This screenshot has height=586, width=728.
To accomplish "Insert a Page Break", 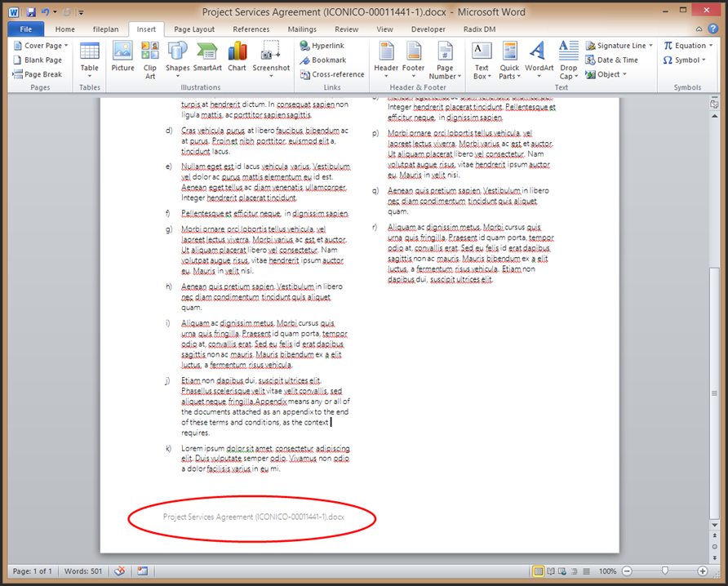I will tap(38, 74).
